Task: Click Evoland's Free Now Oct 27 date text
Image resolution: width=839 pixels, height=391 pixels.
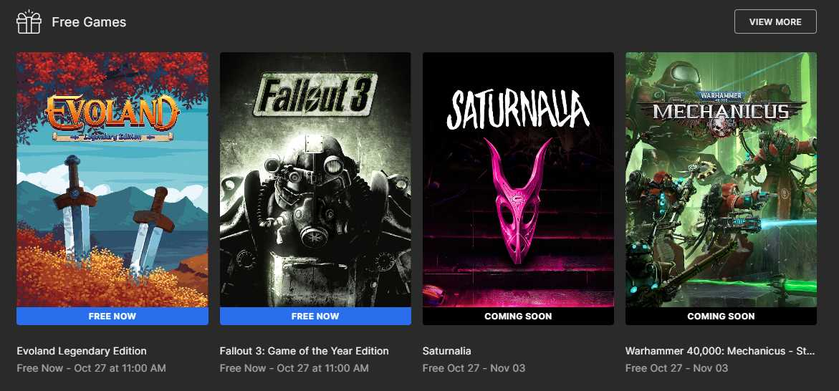Action: tap(91, 368)
